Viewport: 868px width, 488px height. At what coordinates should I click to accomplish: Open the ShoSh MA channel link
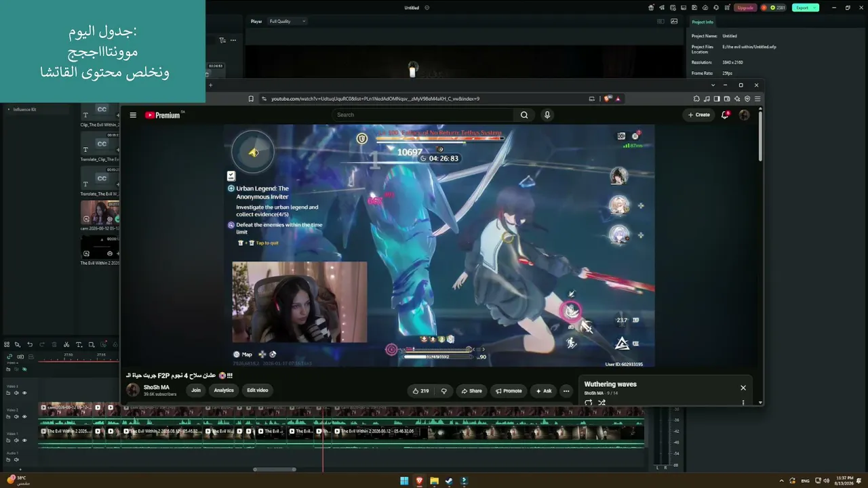click(x=157, y=388)
